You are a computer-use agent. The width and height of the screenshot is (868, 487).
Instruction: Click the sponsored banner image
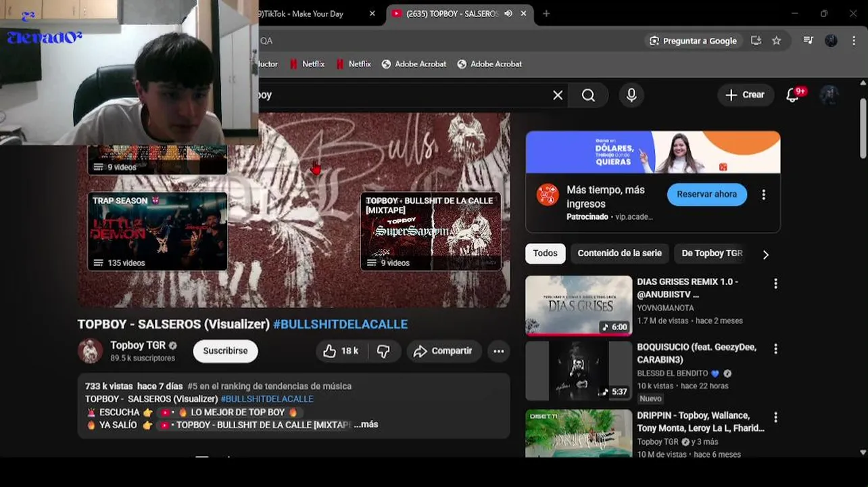point(653,152)
